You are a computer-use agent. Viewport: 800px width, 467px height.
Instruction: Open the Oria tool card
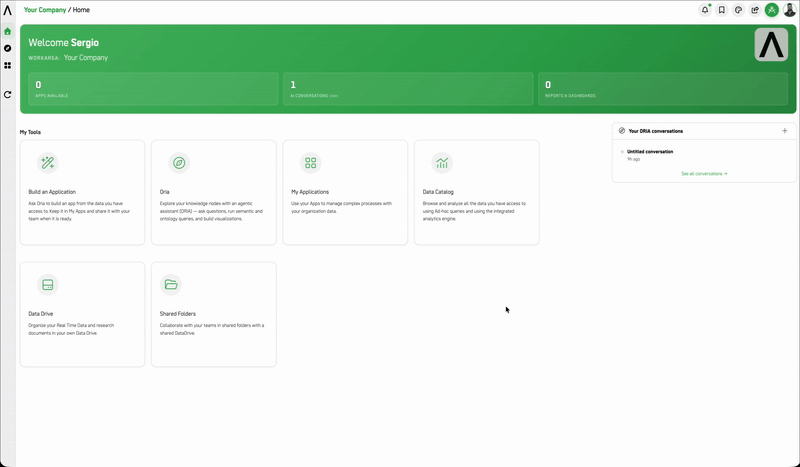[214, 192]
